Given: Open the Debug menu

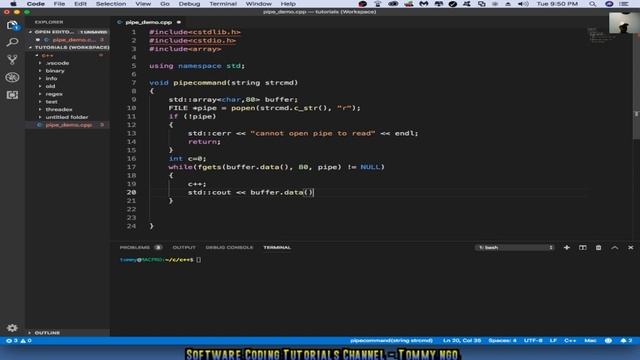Looking at the screenshot, I should [189, 4].
